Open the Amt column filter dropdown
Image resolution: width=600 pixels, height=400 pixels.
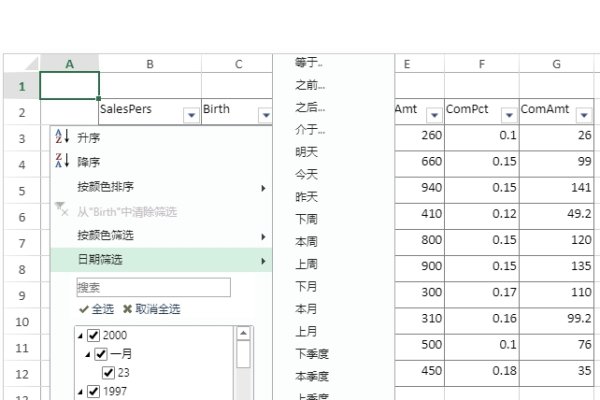point(434,115)
